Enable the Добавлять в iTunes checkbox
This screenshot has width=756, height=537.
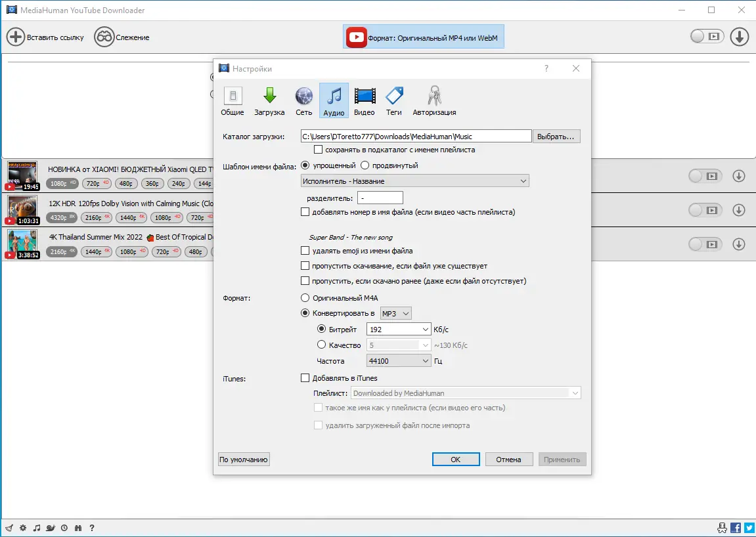(x=305, y=378)
